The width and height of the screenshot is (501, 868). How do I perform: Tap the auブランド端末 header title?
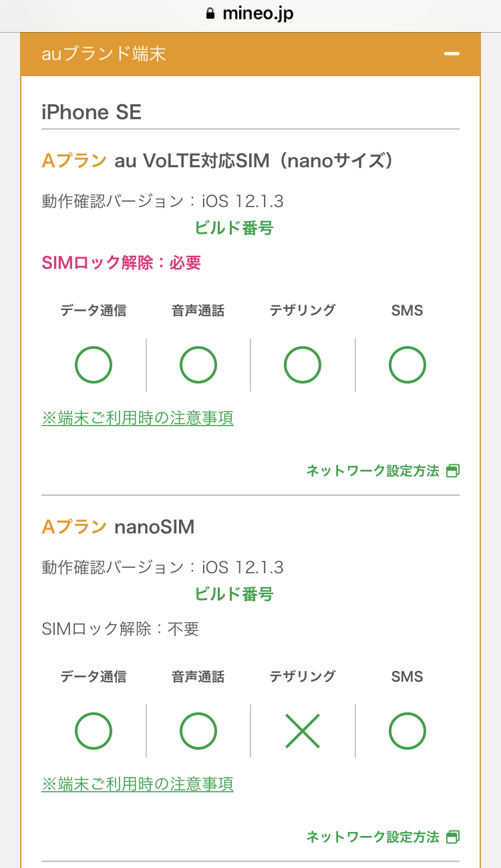pos(104,53)
